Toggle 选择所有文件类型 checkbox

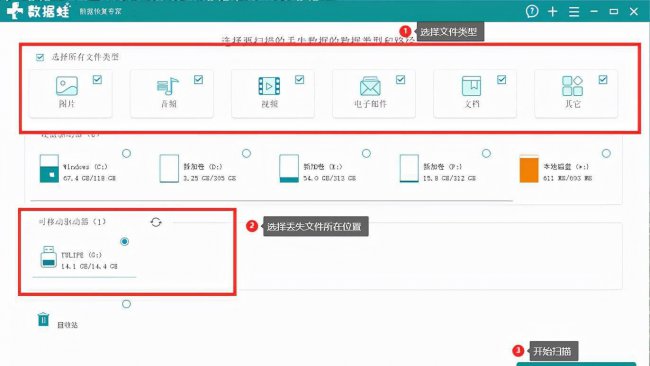coord(40,57)
